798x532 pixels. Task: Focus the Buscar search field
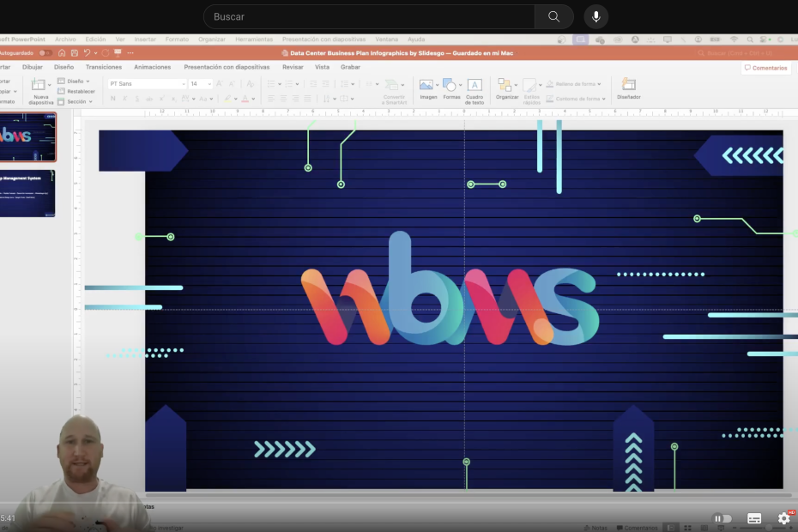point(369,17)
